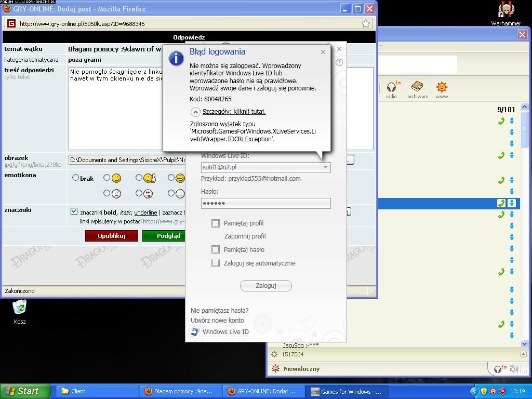Open the archiwum book icon
This screenshot has width=532, height=399.
[417, 87]
